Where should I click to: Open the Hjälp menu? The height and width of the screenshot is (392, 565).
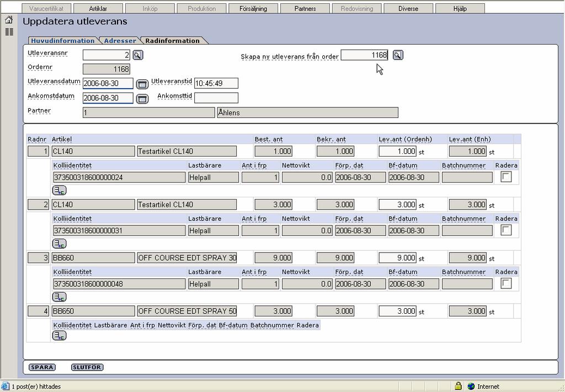[x=460, y=8]
